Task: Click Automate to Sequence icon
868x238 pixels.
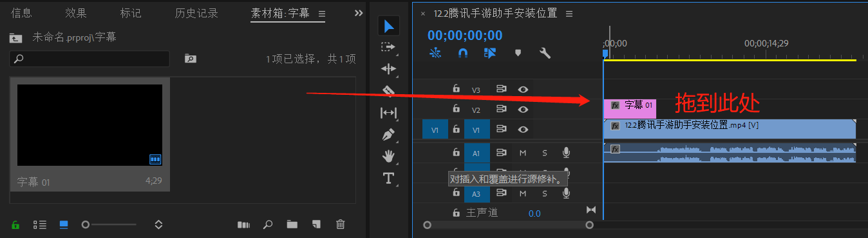Action: click(x=244, y=224)
